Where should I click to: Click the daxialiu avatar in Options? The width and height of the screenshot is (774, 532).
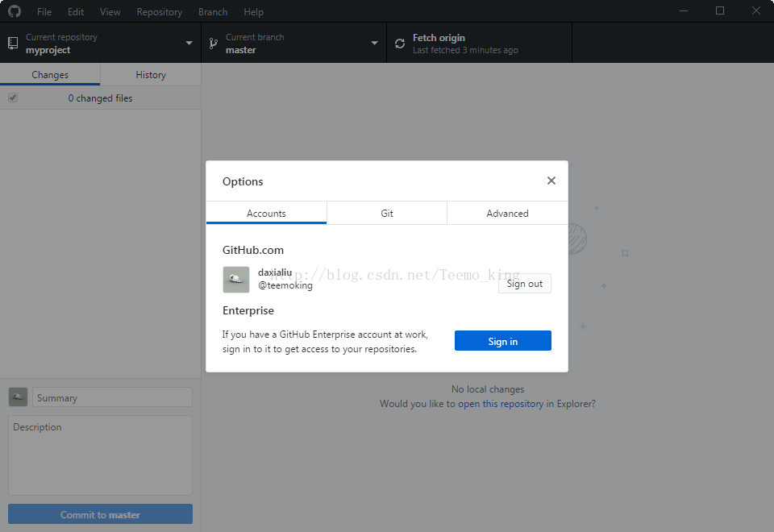(236, 280)
